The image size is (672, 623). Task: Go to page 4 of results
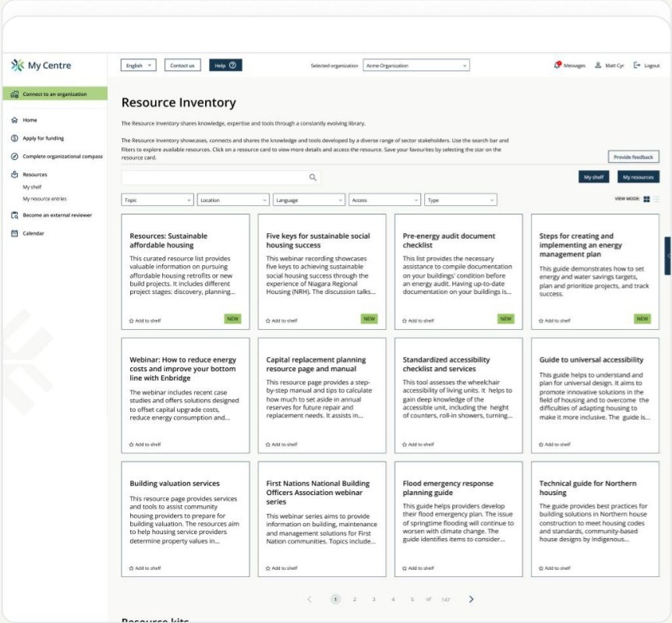click(x=393, y=600)
